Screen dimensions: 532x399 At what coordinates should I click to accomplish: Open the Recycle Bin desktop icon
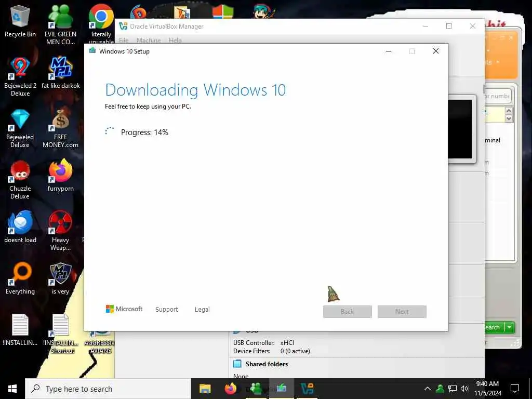click(x=20, y=21)
